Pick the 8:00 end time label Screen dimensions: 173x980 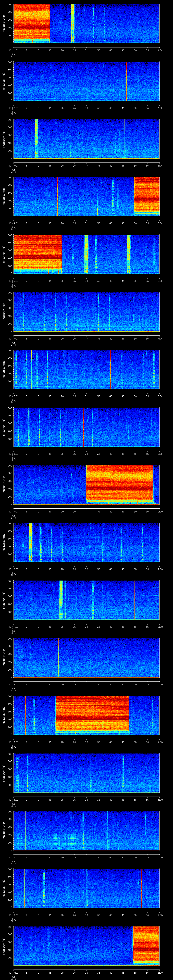(160, 396)
